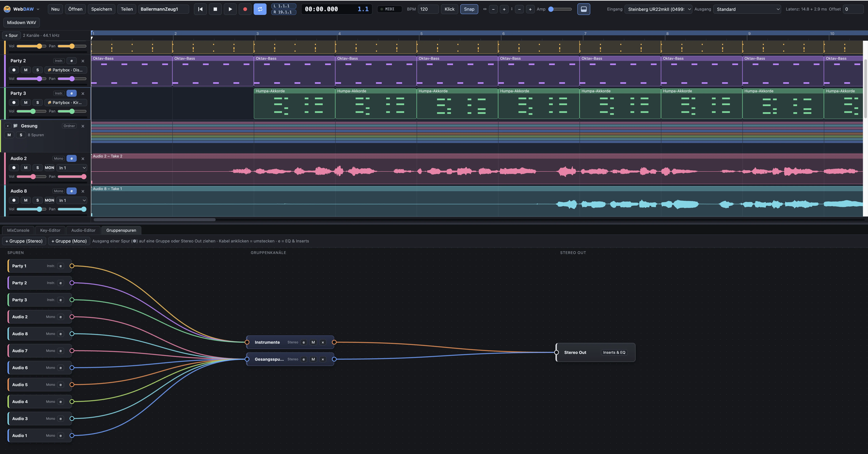
Task: Arm record on the Audio 2 track
Action: (x=14, y=168)
